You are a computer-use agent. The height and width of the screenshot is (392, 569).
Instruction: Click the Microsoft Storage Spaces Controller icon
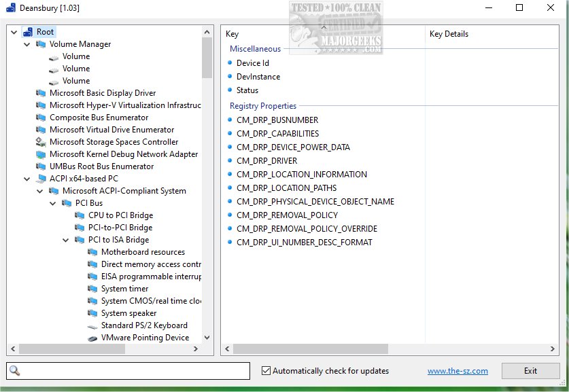(x=41, y=142)
